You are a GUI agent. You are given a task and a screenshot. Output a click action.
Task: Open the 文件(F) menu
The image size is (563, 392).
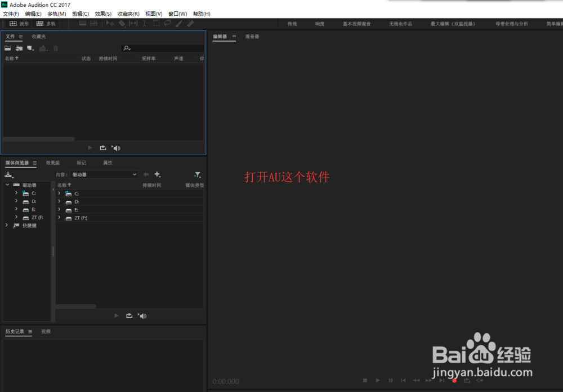(11, 13)
